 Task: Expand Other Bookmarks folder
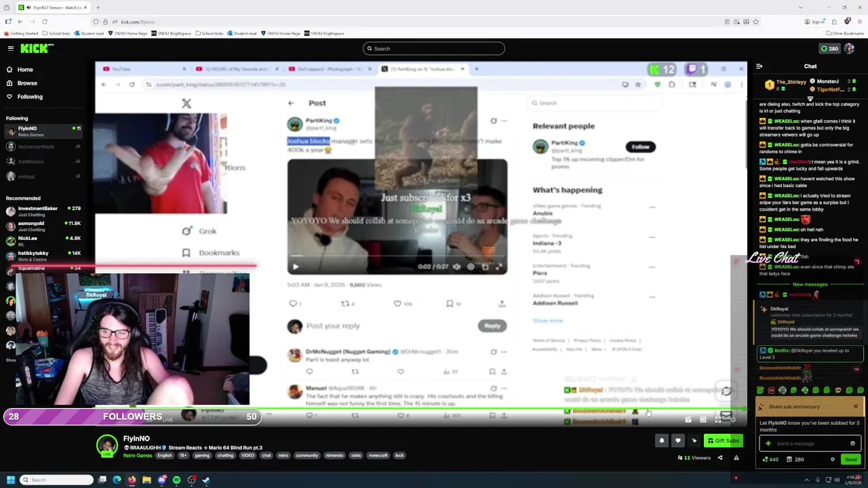coord(845,33)
